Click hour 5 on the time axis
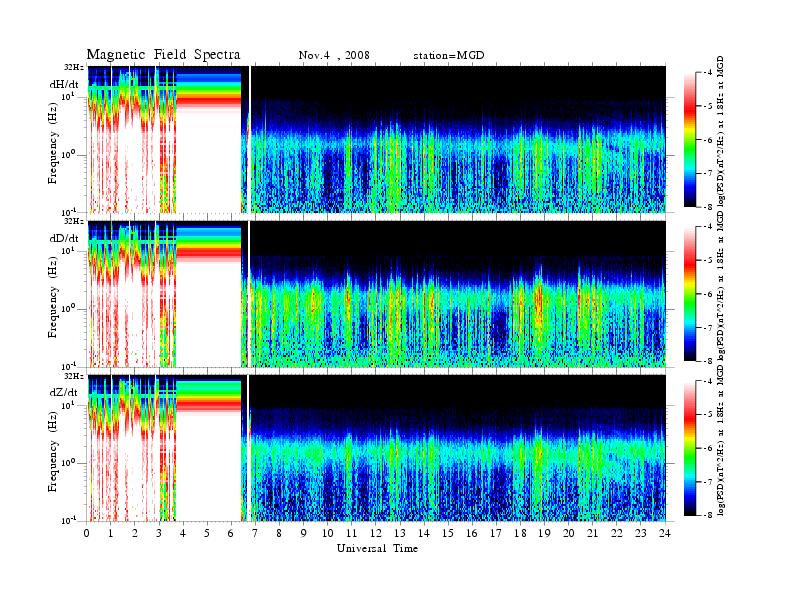 (207, 533)
